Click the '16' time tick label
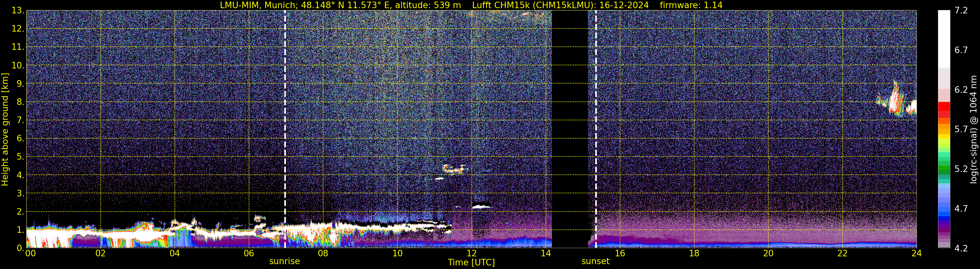980x269 pixels. point(620,253)
